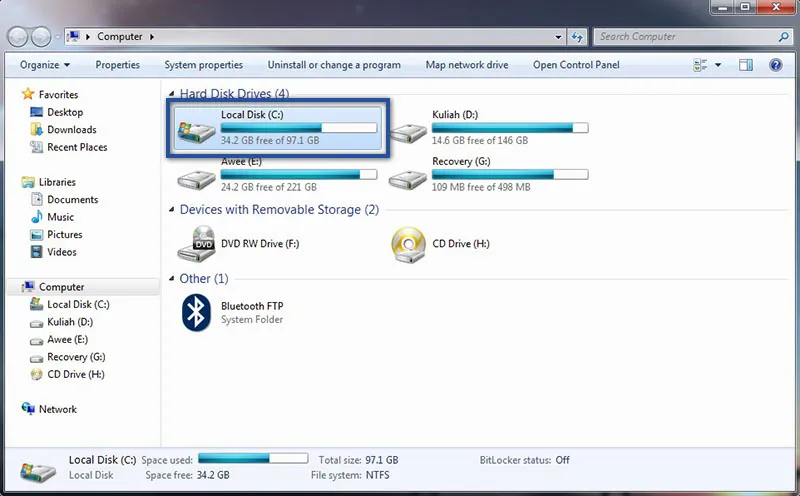Open Recent Places in Favorites
The image size is (800, 496).
click(77, 147)
